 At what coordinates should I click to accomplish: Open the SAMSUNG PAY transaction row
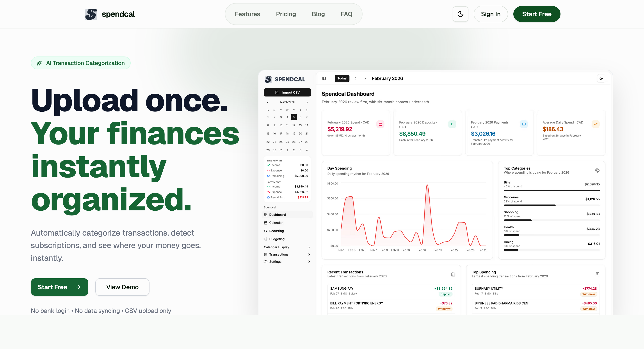(x=391, y=291)
